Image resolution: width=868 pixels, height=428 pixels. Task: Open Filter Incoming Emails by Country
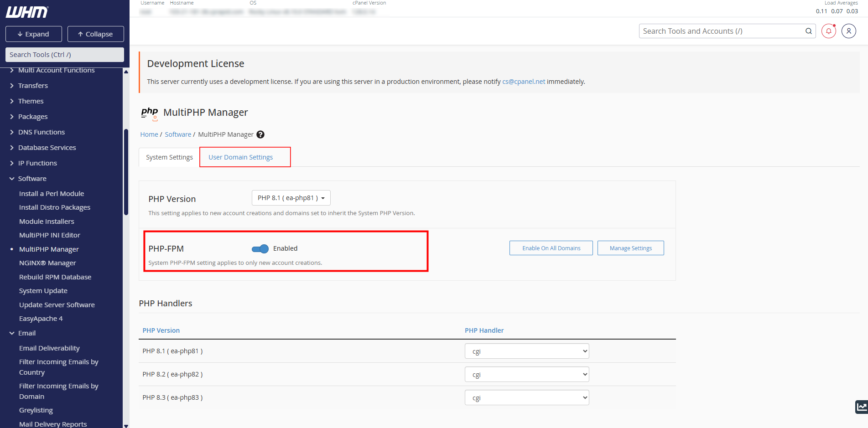point(59,367)
